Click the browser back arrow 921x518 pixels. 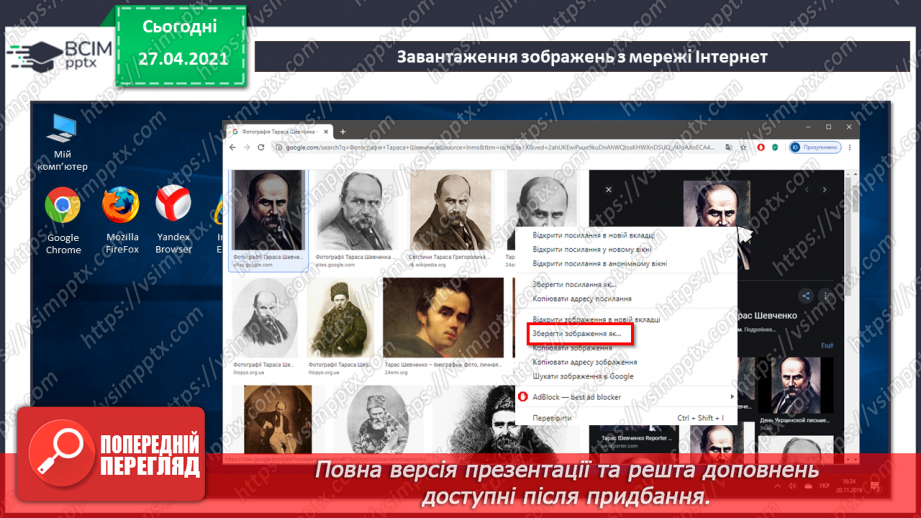pyautogui.click(x=233, y=147)
